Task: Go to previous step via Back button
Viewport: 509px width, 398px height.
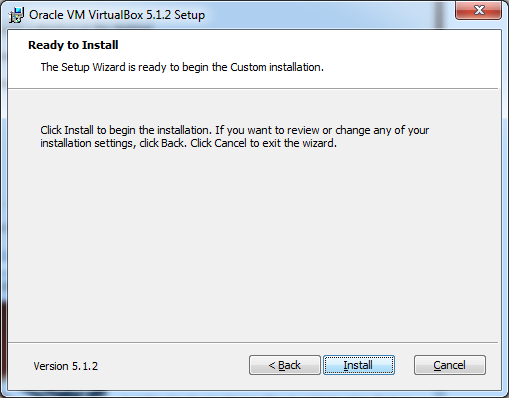Action: 285,365
